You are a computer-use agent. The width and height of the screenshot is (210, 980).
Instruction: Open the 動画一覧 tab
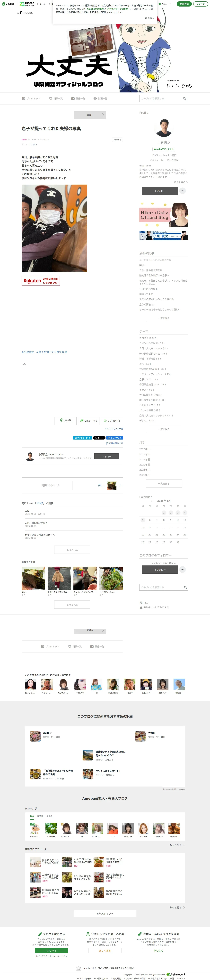point(101,98)
